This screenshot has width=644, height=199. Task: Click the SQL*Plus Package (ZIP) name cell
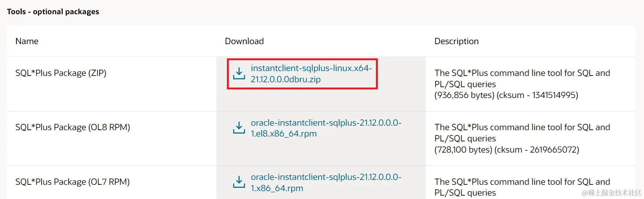61,73
